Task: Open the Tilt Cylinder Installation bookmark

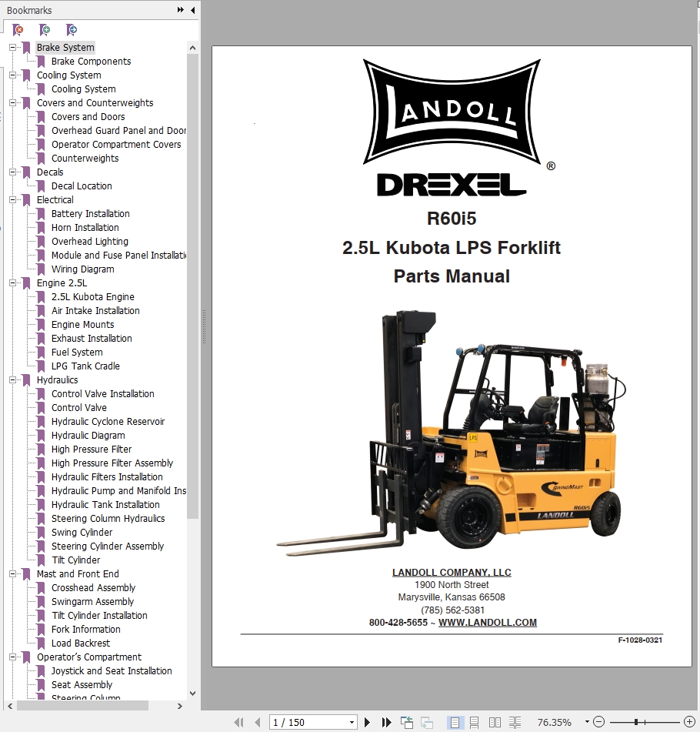Action: pos(99,616)
